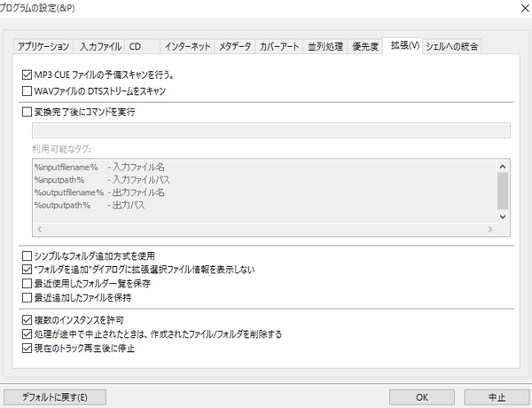Click the tag list scroll right arrow
Image resolution: width=532 pixels, height=408 pixels.
[x=490, y=229]
